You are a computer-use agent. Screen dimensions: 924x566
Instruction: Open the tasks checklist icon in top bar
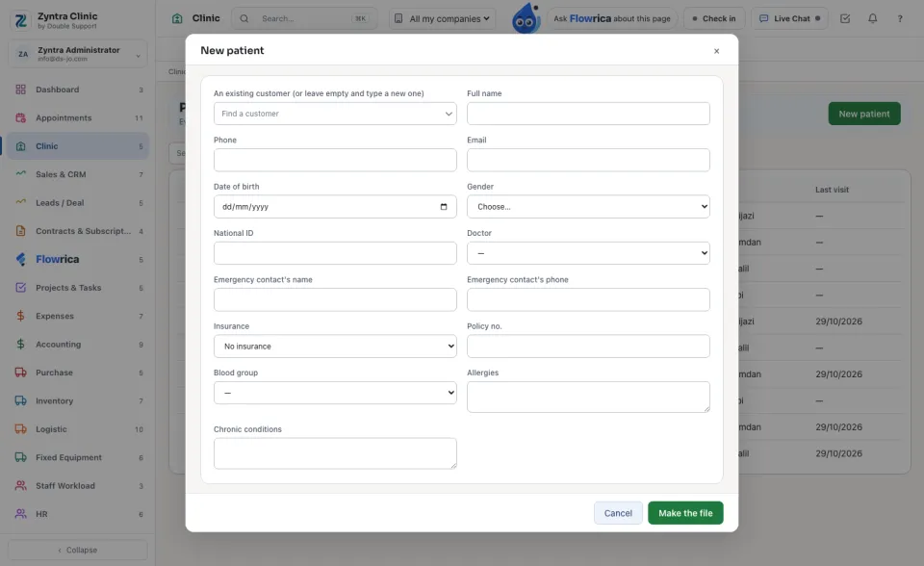(845, 18)
